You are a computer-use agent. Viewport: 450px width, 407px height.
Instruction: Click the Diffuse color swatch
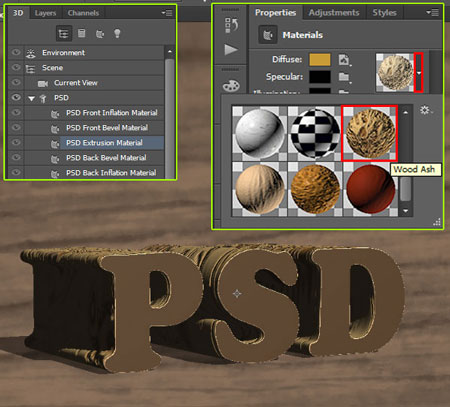point(320,60)
